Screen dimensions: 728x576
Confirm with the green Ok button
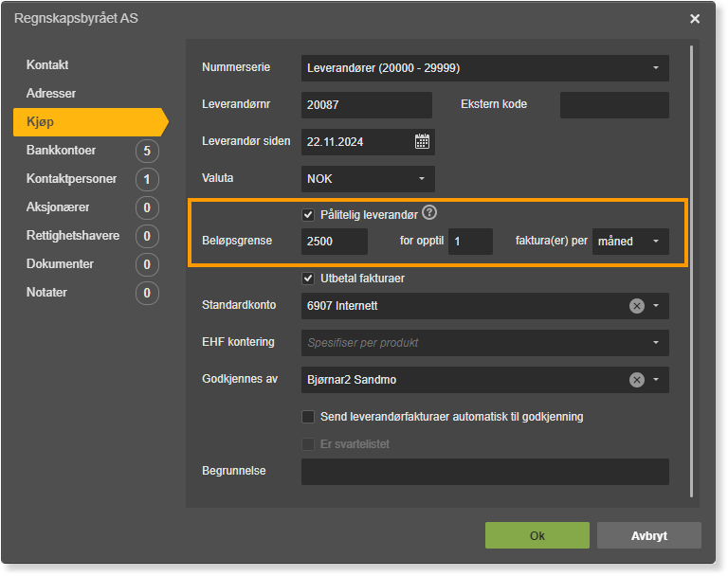(x=537, y=535)
